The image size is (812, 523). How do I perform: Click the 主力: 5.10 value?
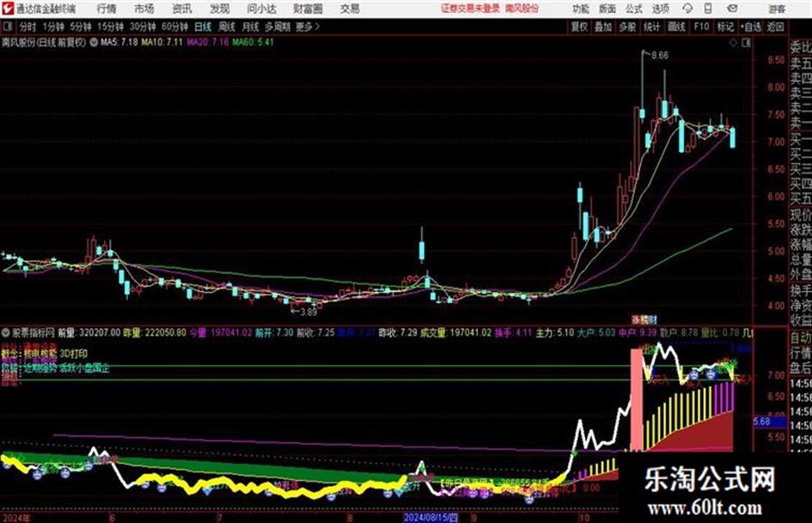tap(554, 332)
